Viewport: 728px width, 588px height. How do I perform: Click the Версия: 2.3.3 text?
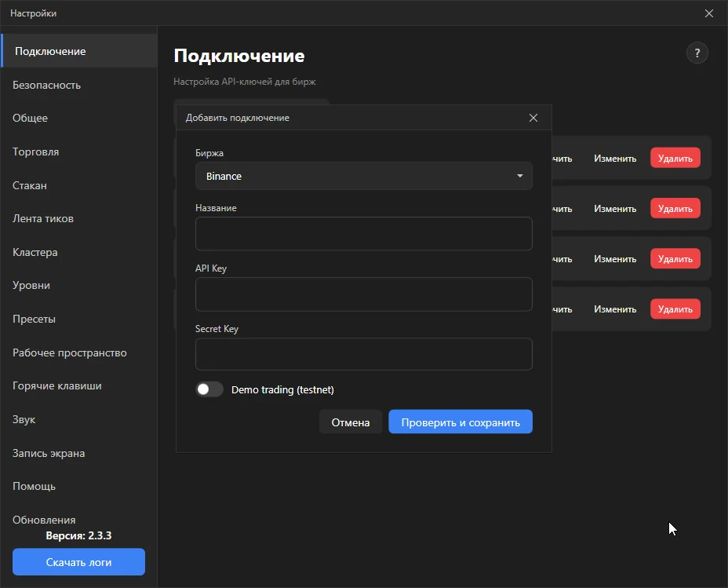tap(78, 535)
